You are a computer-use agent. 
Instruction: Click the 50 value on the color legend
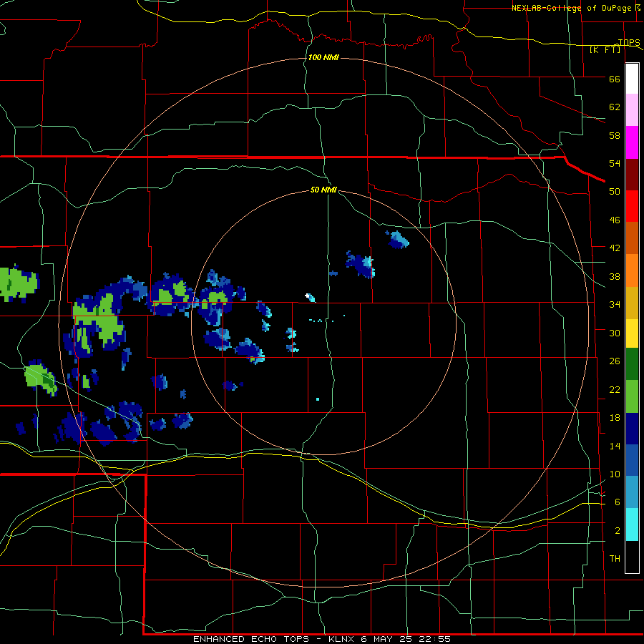pos(615,192)
